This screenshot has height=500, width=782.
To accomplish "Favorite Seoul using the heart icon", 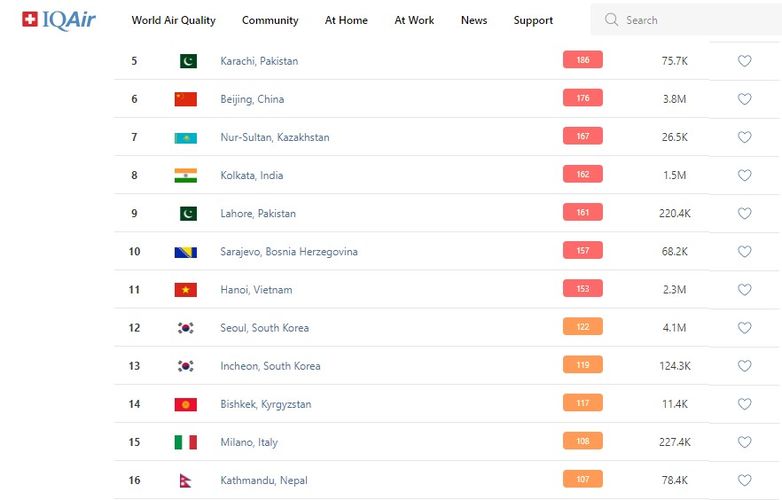I will click(744, 328).
